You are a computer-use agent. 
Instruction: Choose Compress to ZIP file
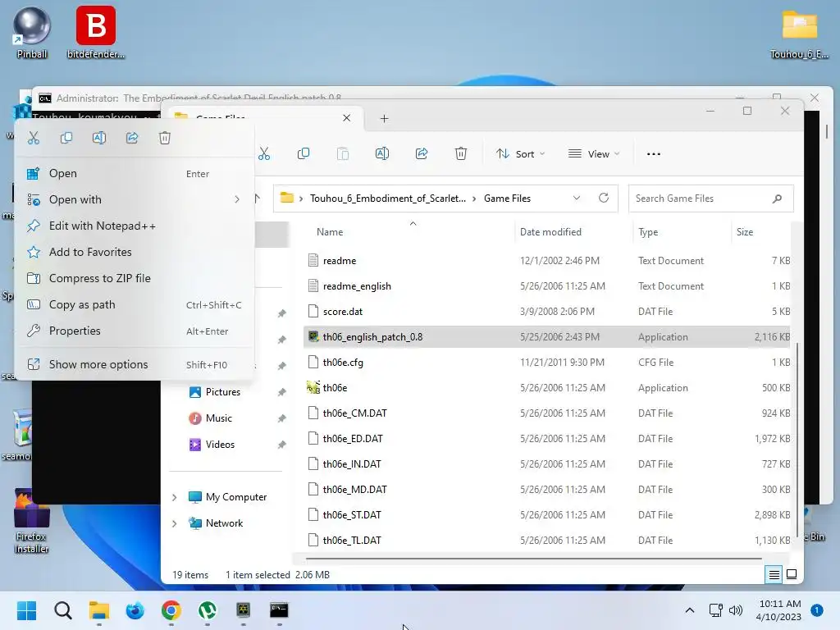[x=135, y=279]
